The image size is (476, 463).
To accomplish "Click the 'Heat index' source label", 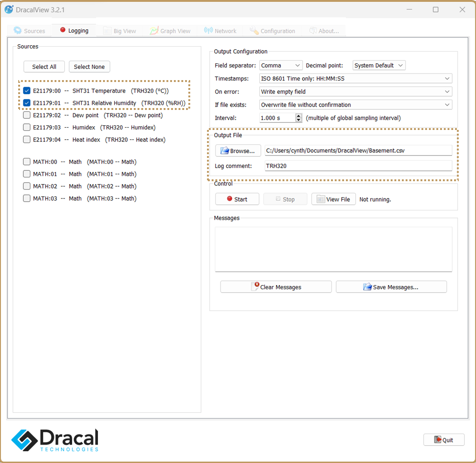I will pos(86,140).
